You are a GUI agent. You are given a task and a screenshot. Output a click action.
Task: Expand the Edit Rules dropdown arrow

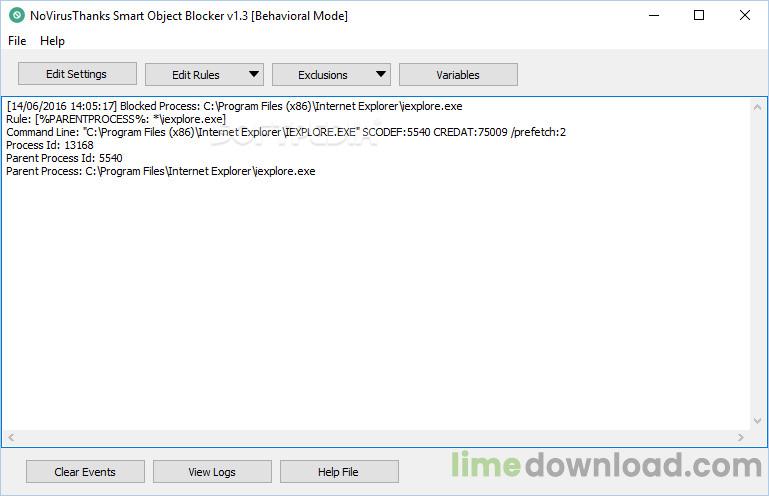pyautogui.click(x=254, y=74)
